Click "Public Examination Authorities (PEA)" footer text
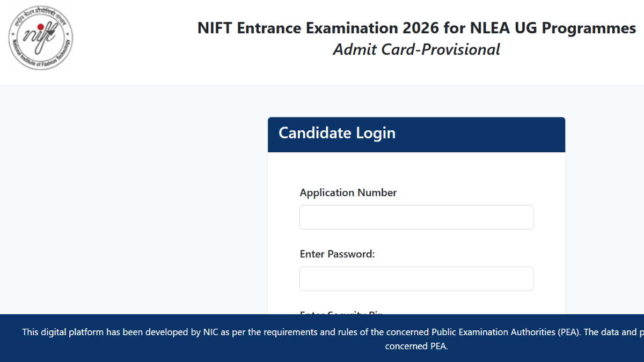This screenshot has height=362, width=644. coord(506,333)
